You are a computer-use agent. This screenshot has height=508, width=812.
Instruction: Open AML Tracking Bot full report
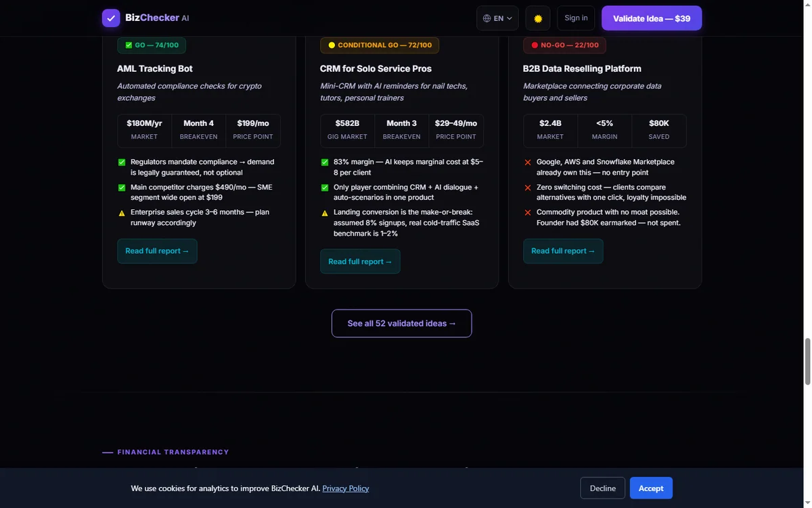[x=157, y=251]
